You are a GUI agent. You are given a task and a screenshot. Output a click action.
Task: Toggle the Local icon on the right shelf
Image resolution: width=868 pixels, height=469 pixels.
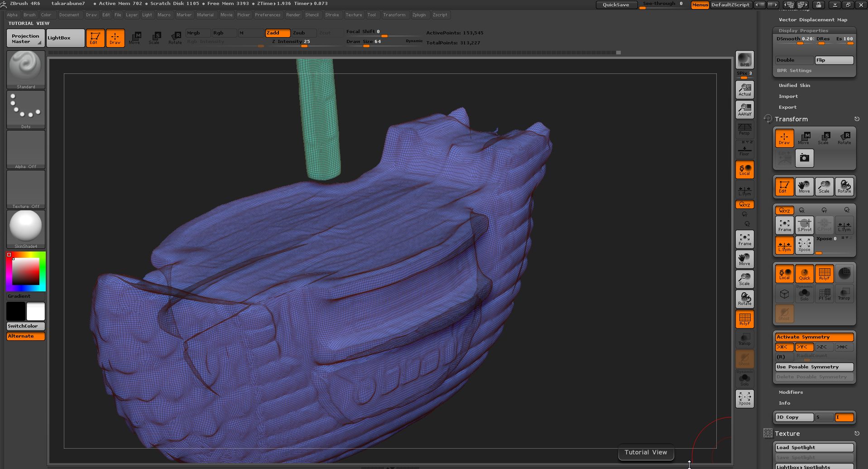[744, 169]
